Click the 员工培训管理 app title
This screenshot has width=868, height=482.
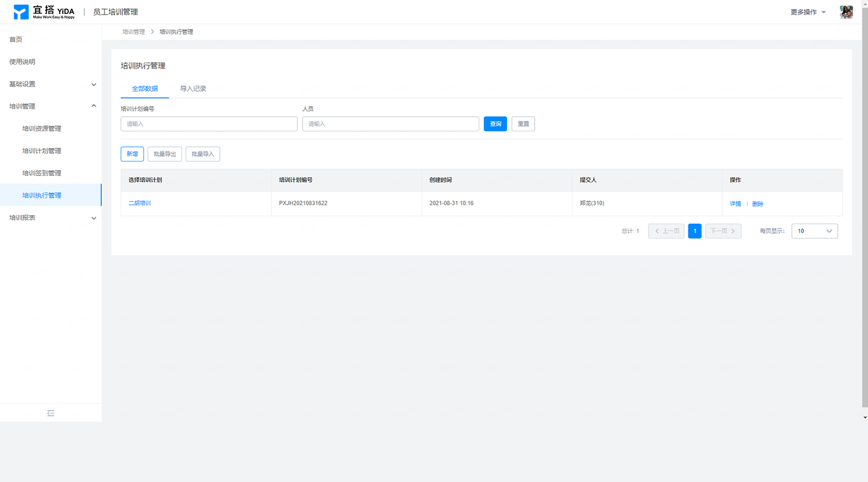[116, 12]
